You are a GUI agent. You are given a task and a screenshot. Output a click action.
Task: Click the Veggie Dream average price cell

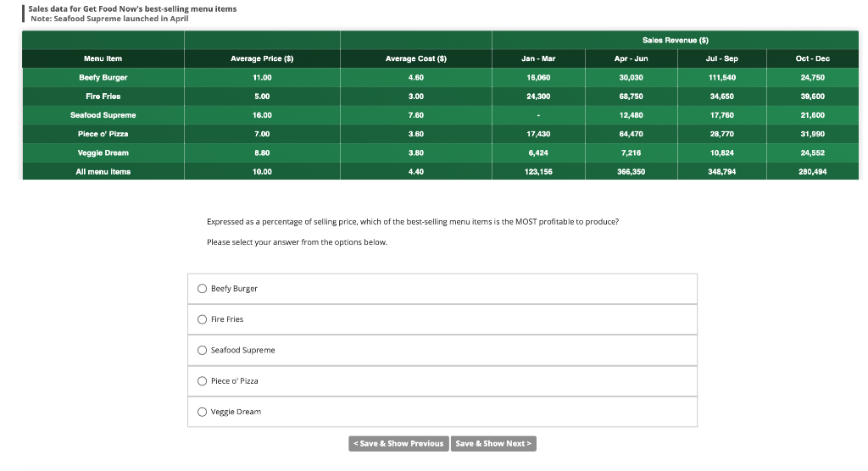pyautogui.click(x=262, y=152)
